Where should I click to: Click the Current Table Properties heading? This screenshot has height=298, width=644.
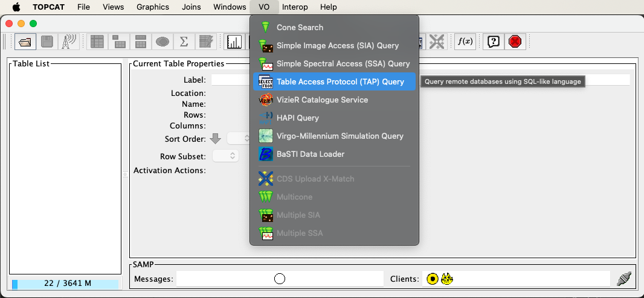[179, 63]
